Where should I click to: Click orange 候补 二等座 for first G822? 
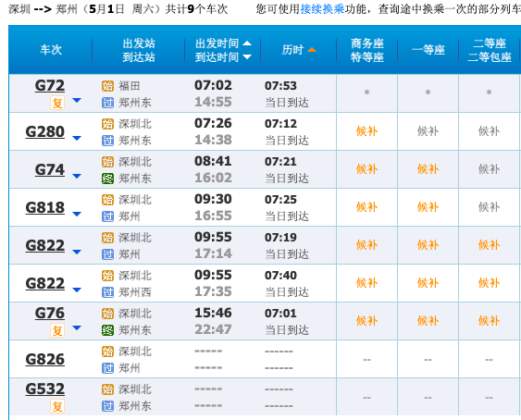coord(490,245)
